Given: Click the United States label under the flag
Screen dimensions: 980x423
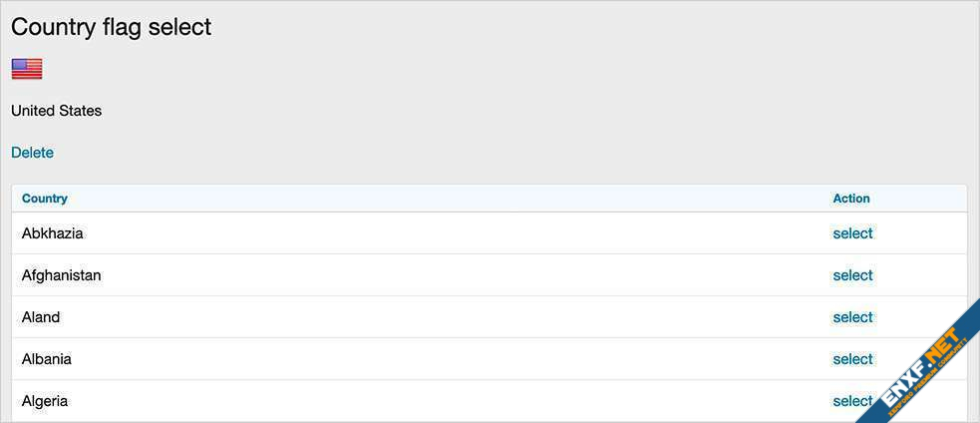Looking at the screenshot, I should [56, 111].
